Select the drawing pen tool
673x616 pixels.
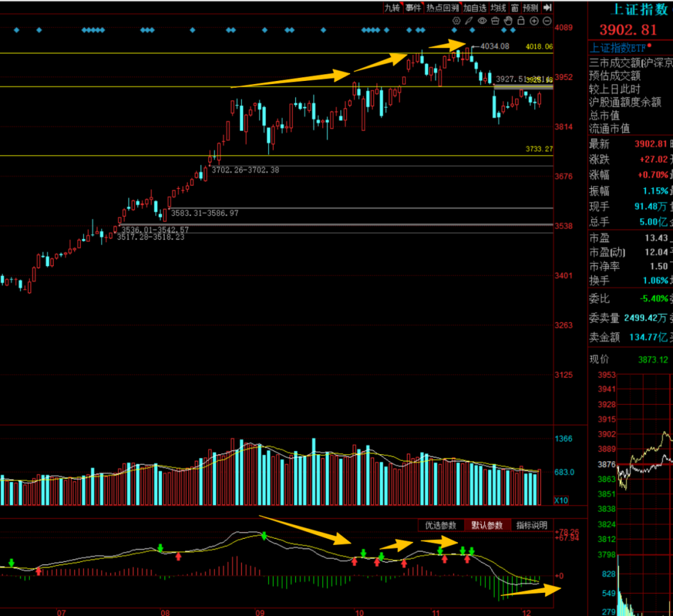click(469, 21)
